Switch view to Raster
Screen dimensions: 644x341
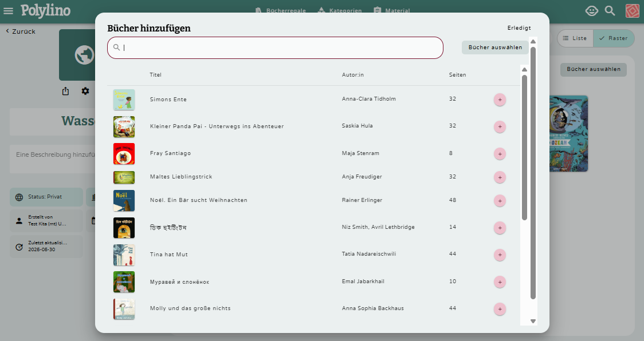(614, 38)
